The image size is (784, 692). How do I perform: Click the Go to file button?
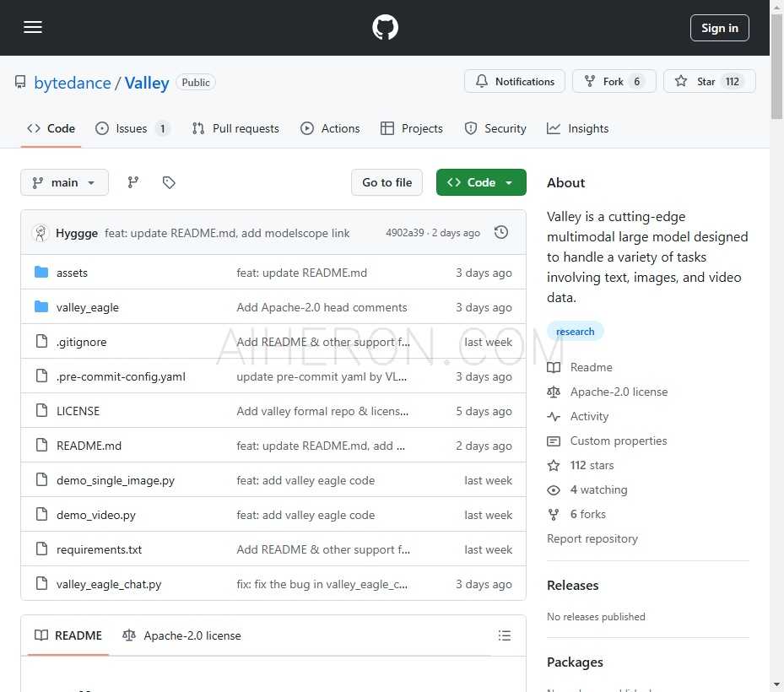point(387,182)
